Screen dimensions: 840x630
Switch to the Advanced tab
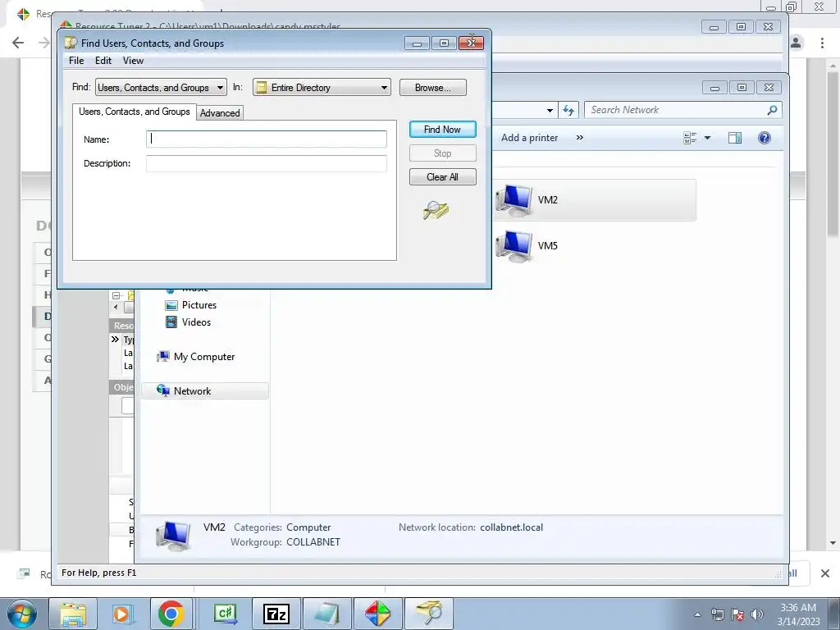pyautogui.click(x=220, y=113)
